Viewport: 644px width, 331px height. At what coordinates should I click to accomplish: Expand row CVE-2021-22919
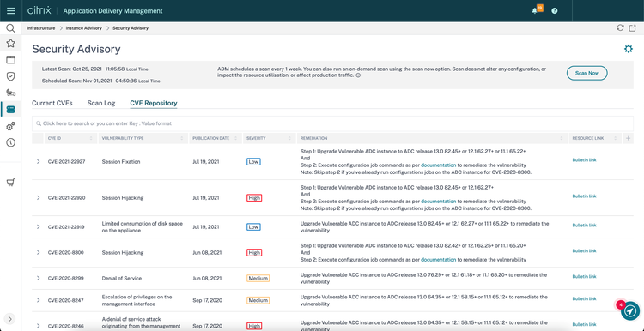click(x=38, y=227)
